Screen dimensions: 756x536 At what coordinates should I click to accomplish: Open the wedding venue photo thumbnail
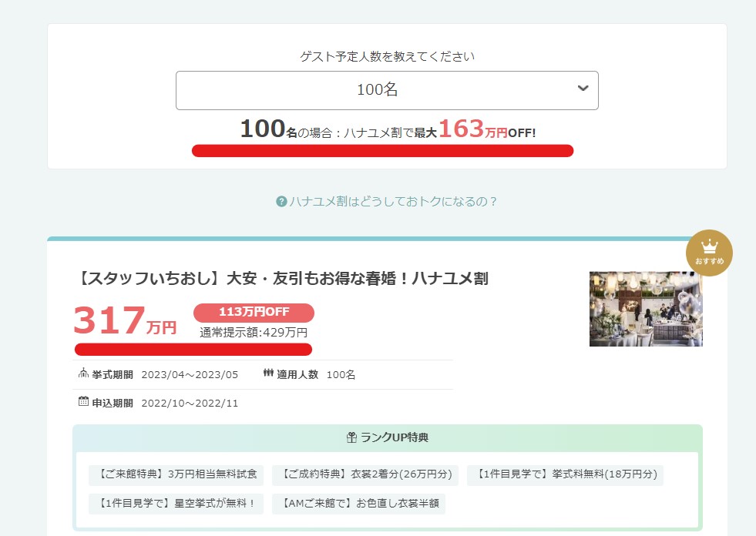point(646,309)
